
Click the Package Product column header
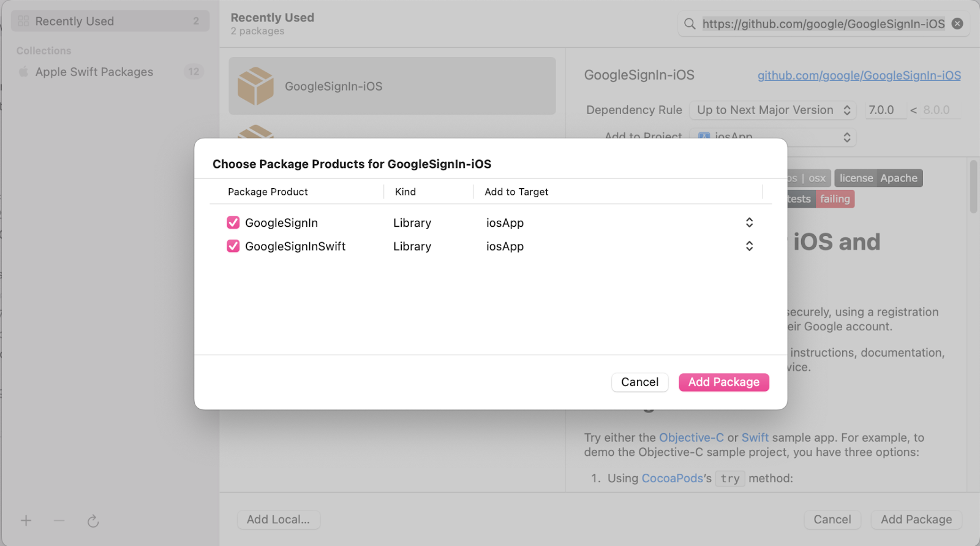coord(268,192)
